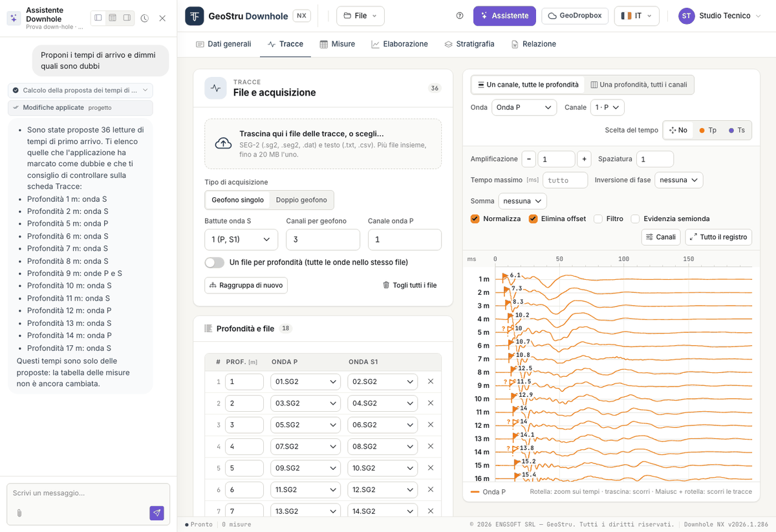
Task: Remove row 1 with its X icon
Action: tap(431, 381)
